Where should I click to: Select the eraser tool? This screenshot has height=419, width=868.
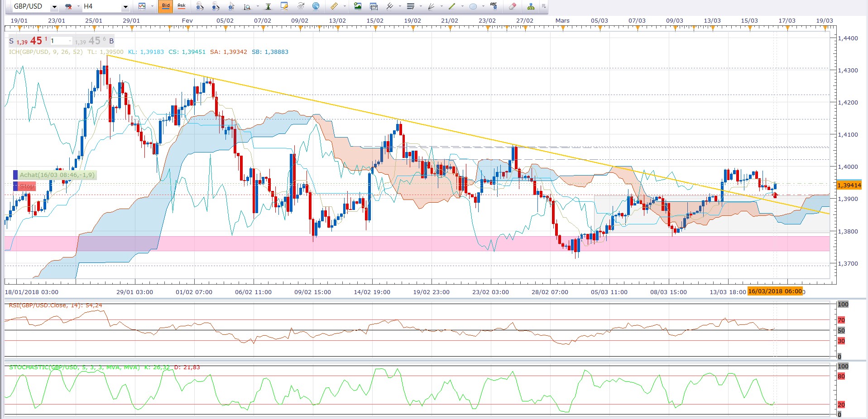[512, 6]
